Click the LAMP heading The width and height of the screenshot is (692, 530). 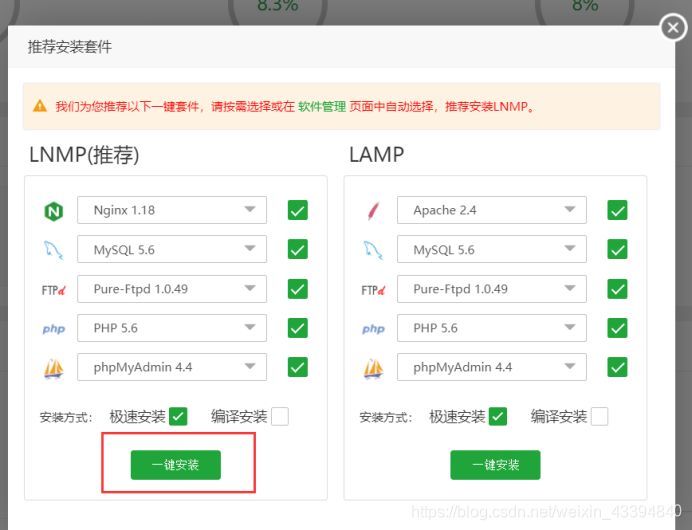point(376,155)
